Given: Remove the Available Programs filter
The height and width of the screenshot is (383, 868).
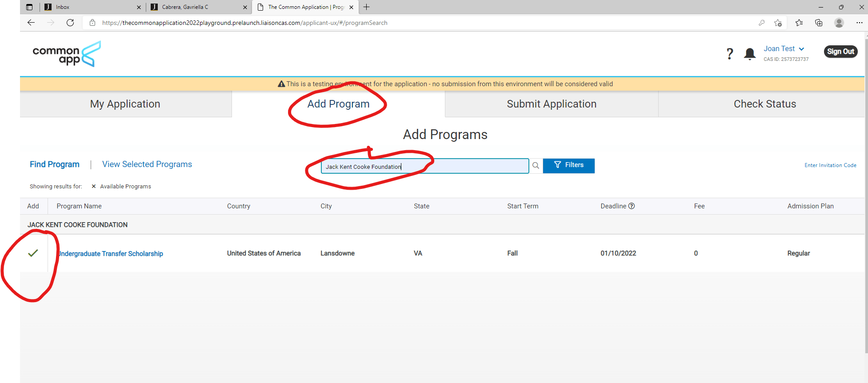Looking at the screenshot, I should [93, 186].
